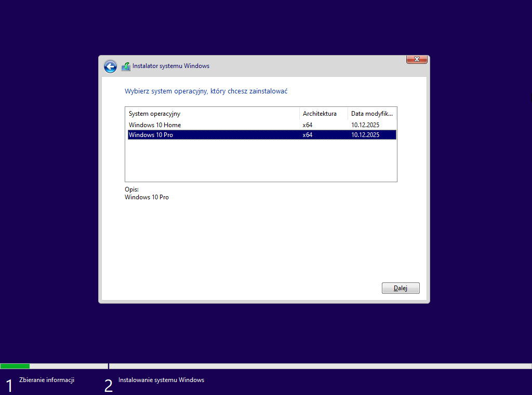Viewport: 532px width, 395px height.
Task: Click the 10.12.2025 date for Windows 10 Pro
Action: [365, 135]
